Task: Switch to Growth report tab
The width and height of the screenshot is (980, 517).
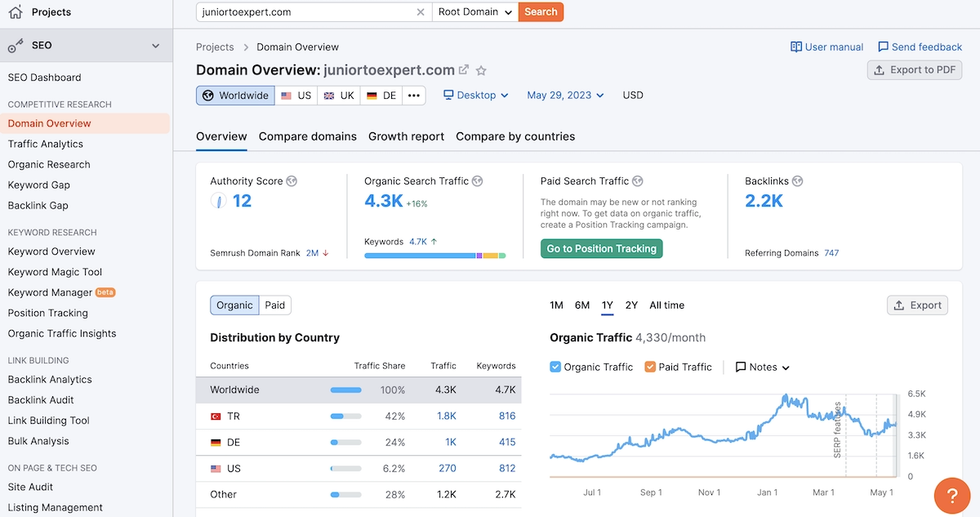Action: [x=407, y=136]
